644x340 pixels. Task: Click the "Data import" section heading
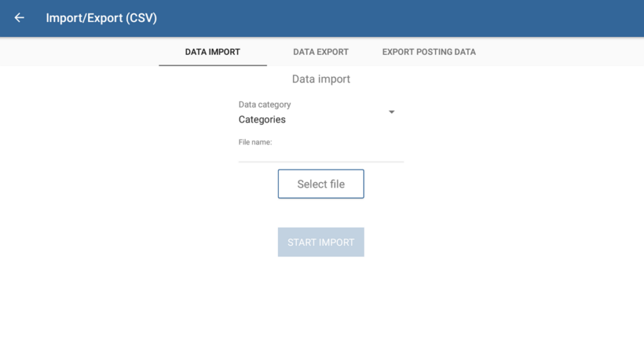pyautogui.click(x=321, y=79)
